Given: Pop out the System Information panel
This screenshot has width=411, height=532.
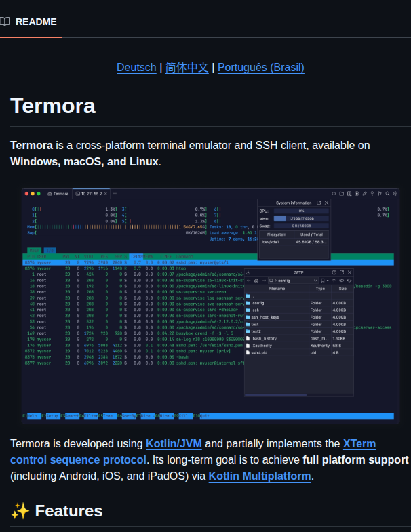Looking at the screenshot, I should (319, 203).
